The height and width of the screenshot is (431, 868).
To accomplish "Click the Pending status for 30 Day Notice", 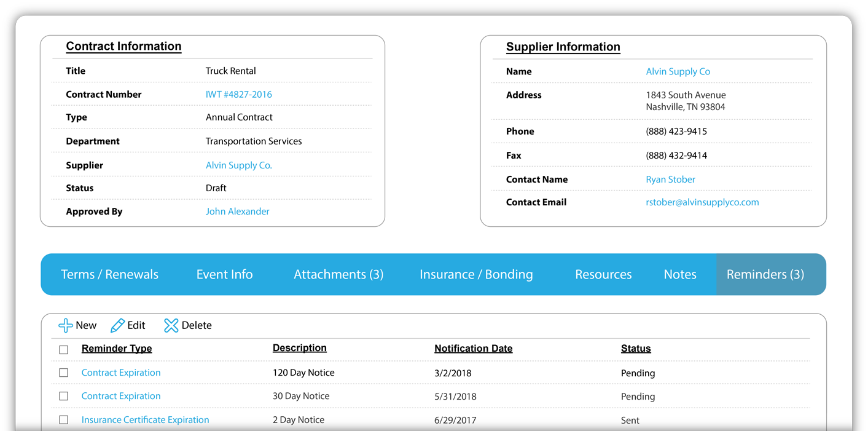I will click(x=638, y=397).
